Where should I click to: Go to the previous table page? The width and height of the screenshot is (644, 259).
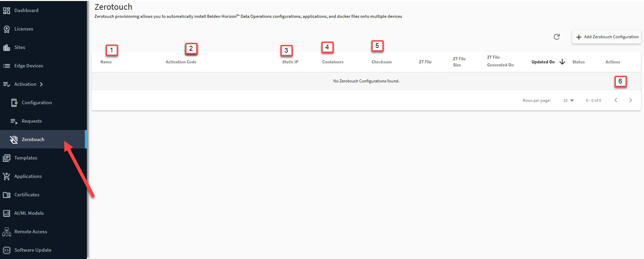616,100
